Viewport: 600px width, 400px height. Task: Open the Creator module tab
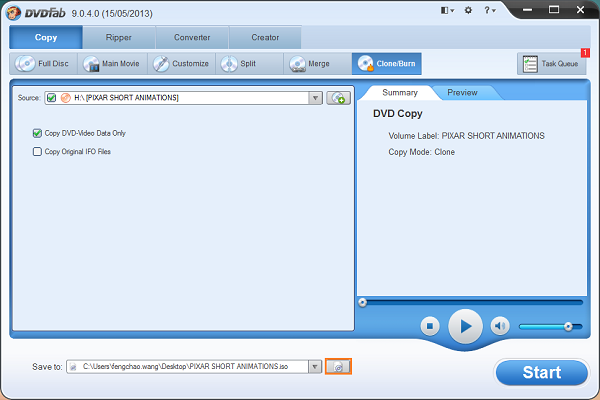coord(265,37)
